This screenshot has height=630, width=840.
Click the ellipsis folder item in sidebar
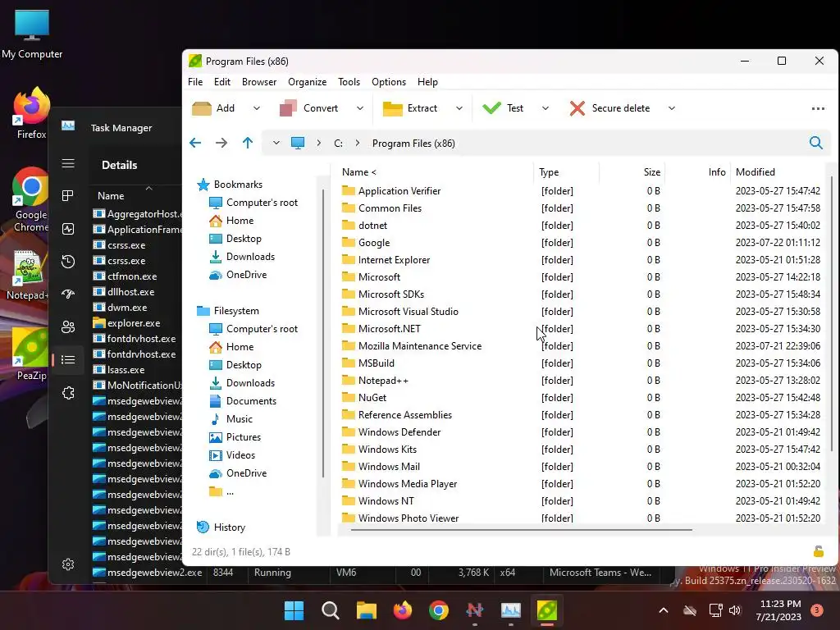pyautogui.click(x=221, y=492)
